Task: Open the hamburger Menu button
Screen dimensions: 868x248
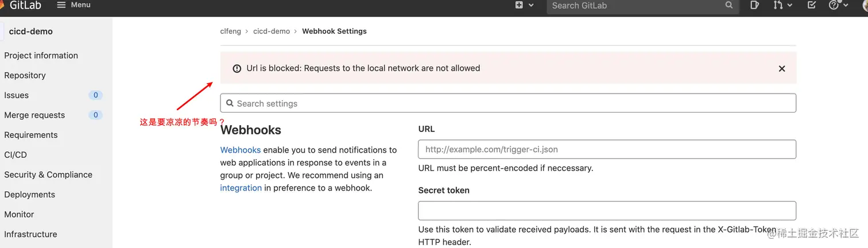Action: pyautogui.click(x=74, y=5)
